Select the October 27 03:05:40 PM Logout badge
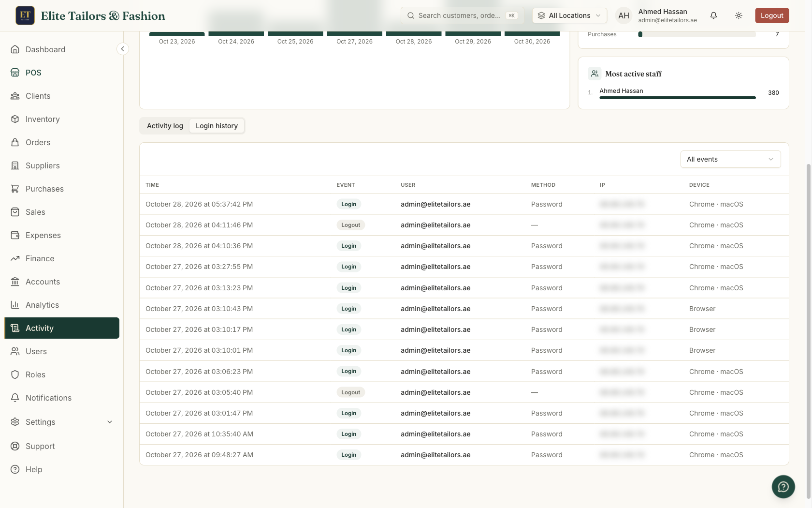This screenshot has width=812, height=508. pyautogui.click(x=350, y=392)
